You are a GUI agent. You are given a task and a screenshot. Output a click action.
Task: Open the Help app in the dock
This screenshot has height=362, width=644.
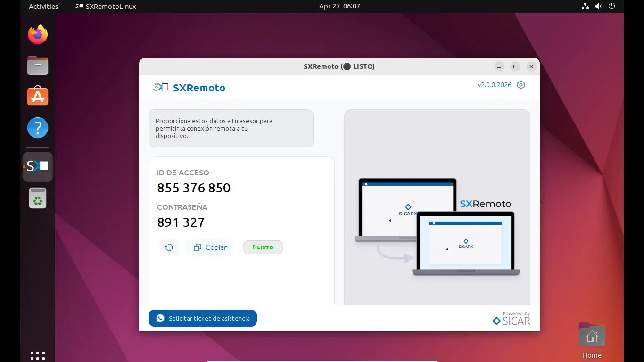[38, 128]
